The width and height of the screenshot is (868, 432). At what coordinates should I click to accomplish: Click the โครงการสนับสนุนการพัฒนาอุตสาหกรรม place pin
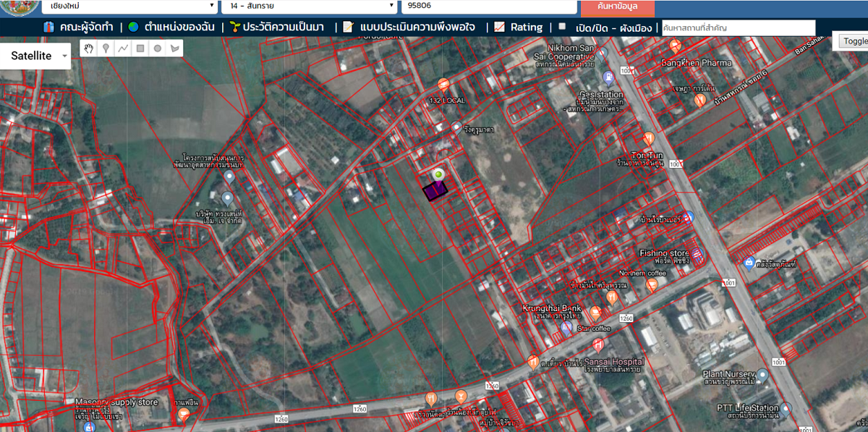[229, 177]
